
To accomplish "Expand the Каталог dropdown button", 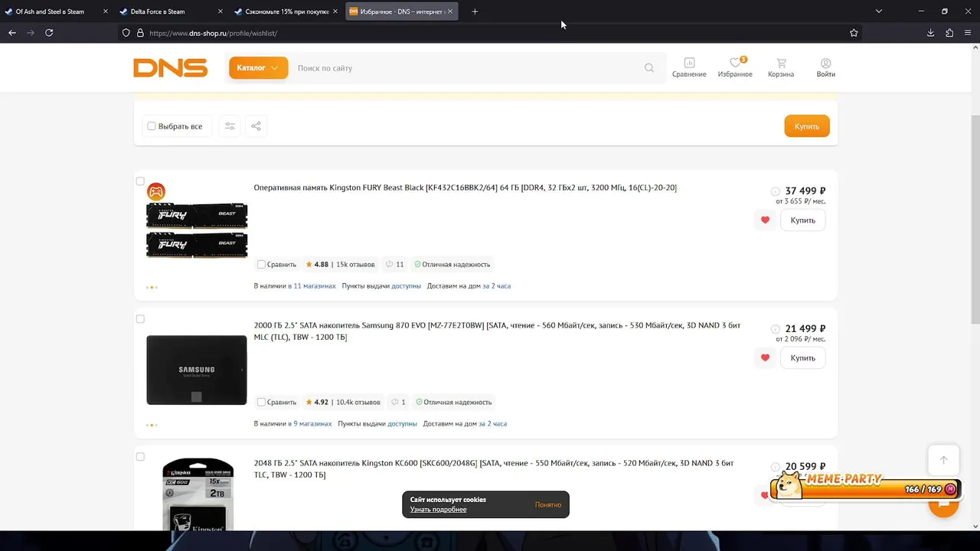I will [x=259, y=68].
